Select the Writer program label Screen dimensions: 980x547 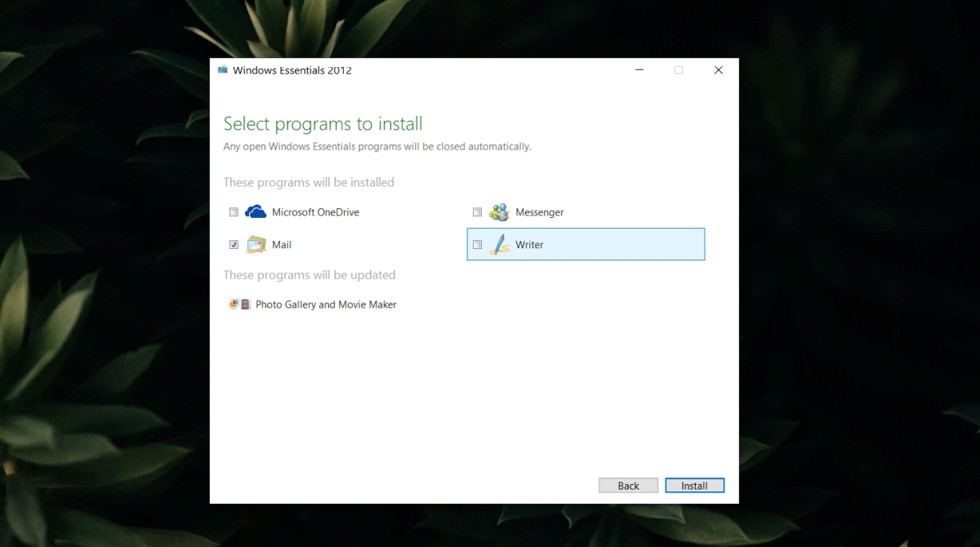coord(529,245)
